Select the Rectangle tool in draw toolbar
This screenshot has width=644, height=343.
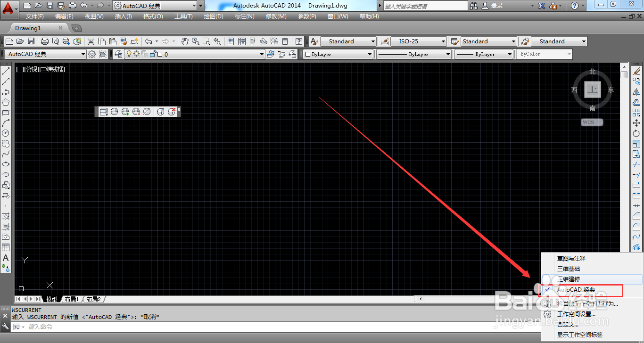(6, 113)
